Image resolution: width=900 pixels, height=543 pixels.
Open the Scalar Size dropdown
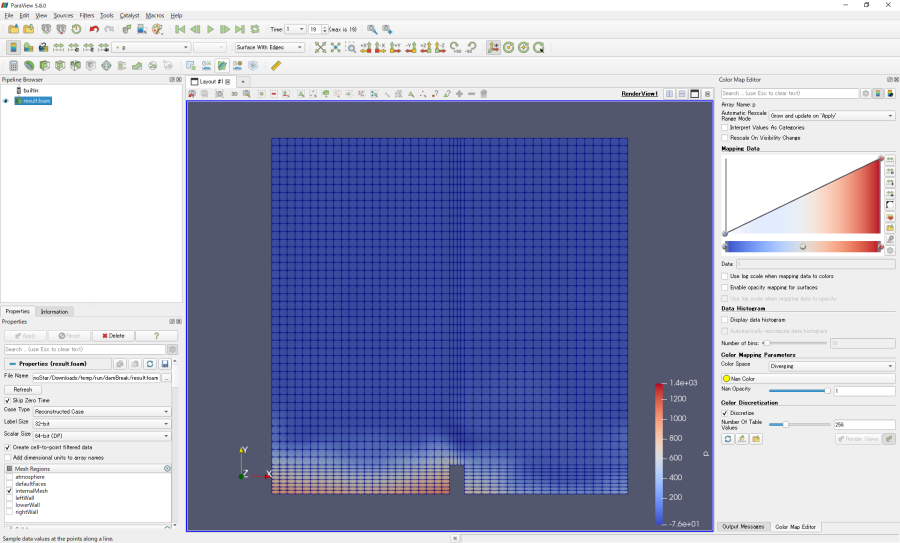(x=102, y=436)
